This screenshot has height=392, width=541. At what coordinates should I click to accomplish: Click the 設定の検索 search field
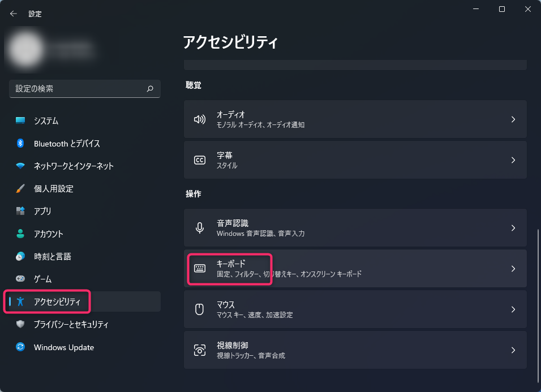84,89
